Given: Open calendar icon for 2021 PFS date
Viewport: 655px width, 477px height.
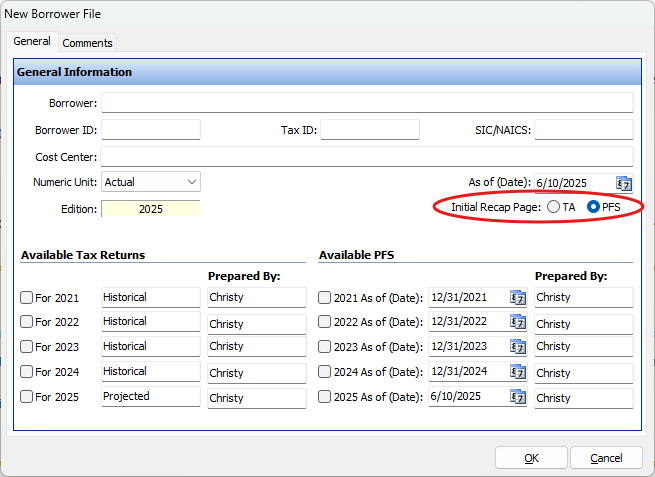Looking at the screenshot, I should tap(518, 298).
